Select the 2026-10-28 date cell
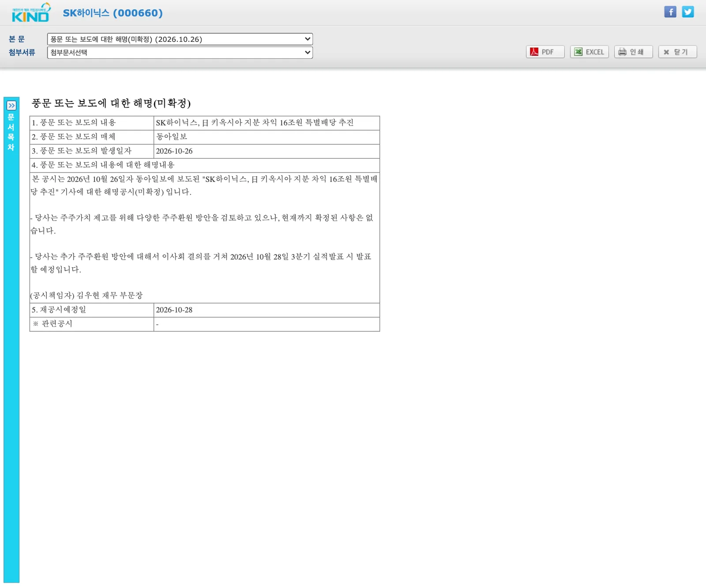Viewport: 706px width, 588px height. point(267,310)
